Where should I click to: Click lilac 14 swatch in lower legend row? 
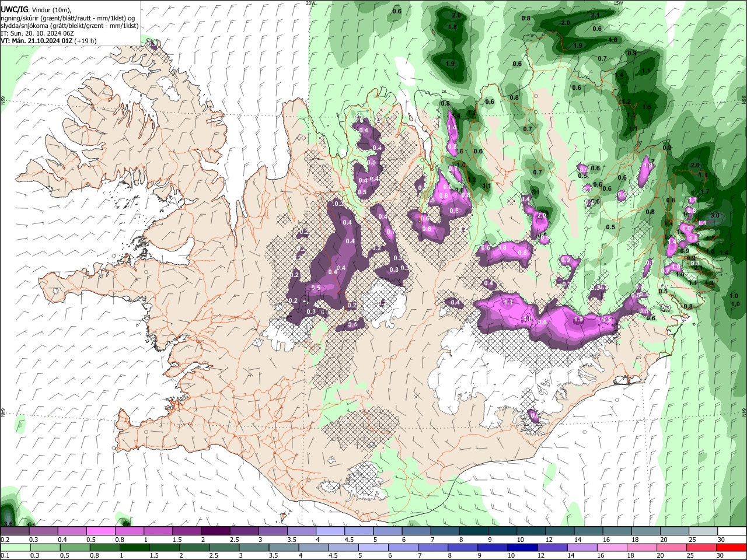tap(582, 548)
